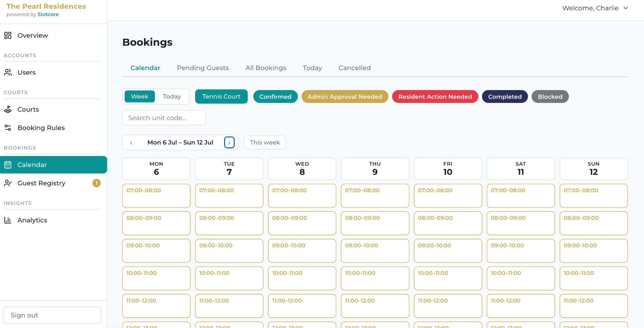Select the FRI 10 day header
The image size is (644, 328).
click(x=448, y=169)
